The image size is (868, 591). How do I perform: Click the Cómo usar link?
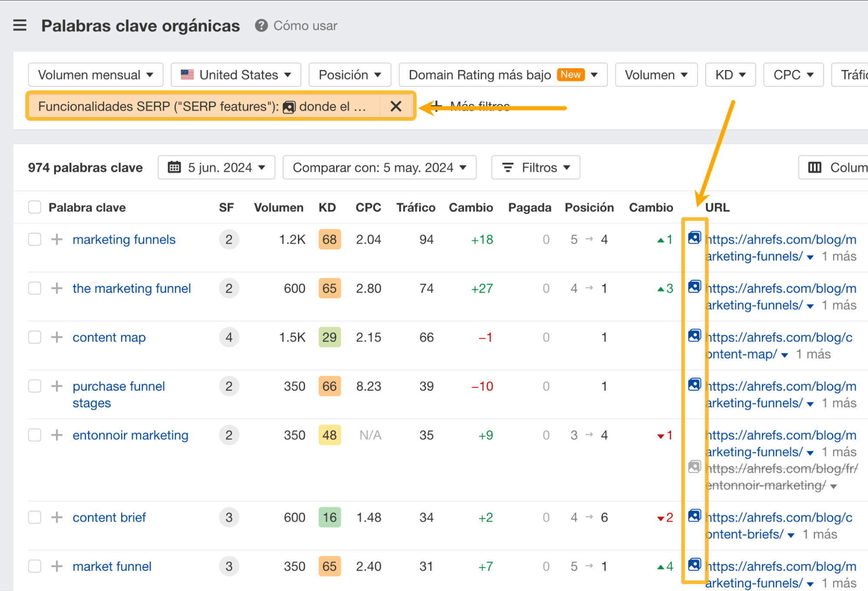coord(305,26)
